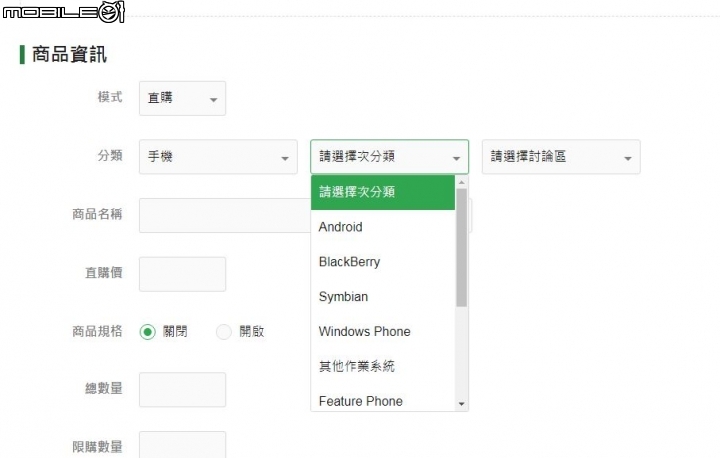Choose Feature Phone from the list
Viewport: 720px width, 458px height.
click(x=383, y=401)
